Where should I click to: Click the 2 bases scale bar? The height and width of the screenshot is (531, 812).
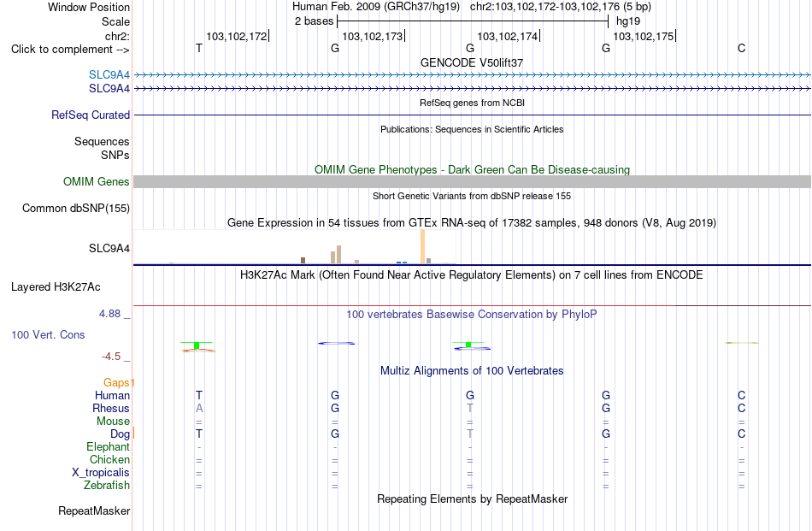pos(473,21)
